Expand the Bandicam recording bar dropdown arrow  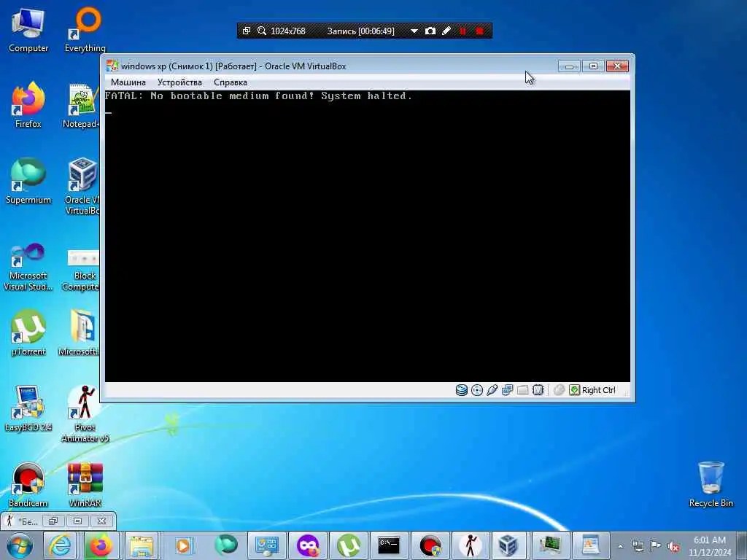tap(414, 31)
